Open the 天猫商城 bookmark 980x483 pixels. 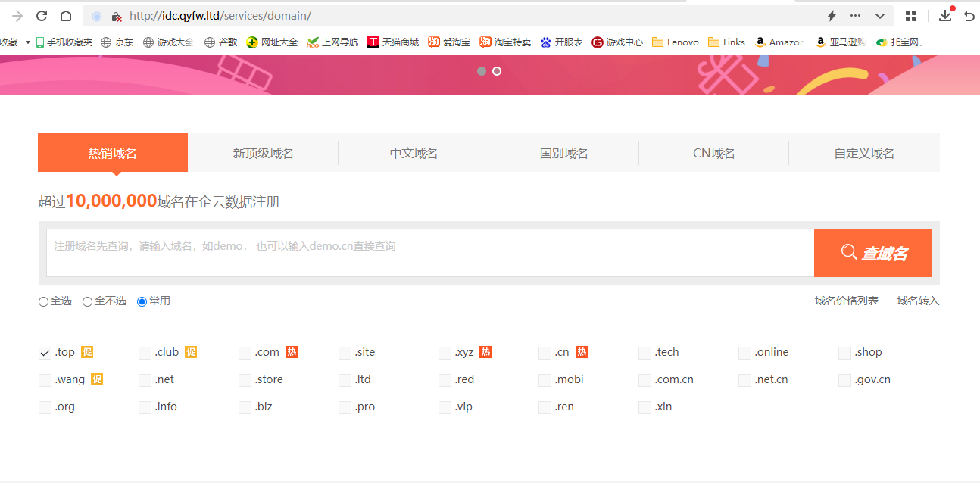click(393, 42)
